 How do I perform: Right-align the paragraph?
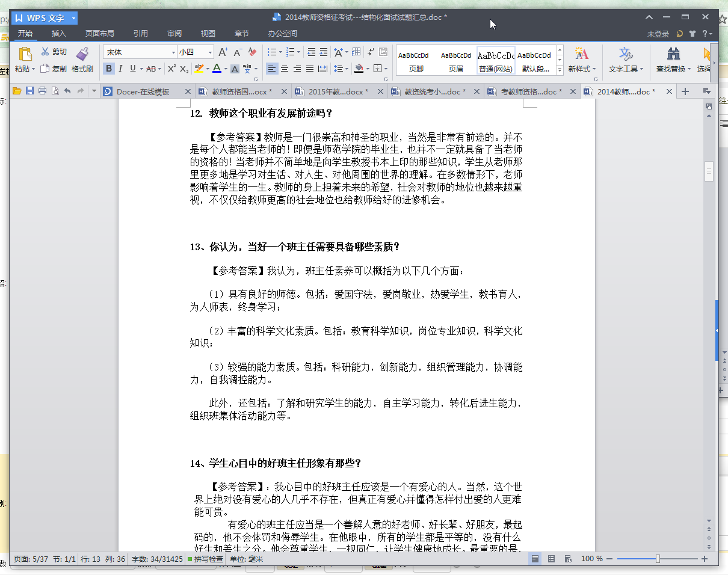(x=297, y=69)
